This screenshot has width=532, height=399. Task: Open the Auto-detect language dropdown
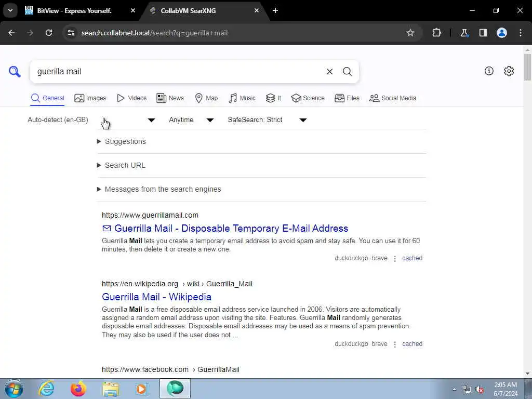[x=91, y=120]
